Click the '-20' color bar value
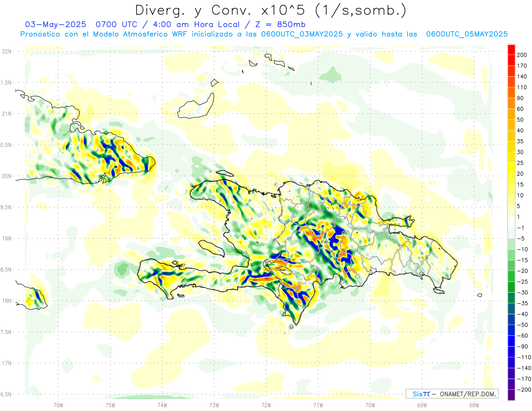Viewport: 532px width, 411px height. [524, 271]
